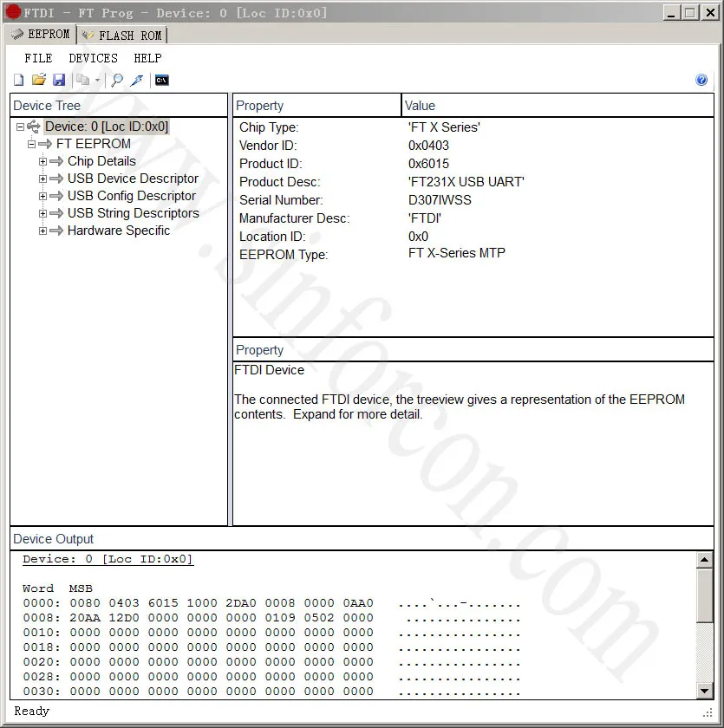The width and height of the screenshot is (724, 728).
Task: Click the Open folder toolbar icon
Action: 39,80
